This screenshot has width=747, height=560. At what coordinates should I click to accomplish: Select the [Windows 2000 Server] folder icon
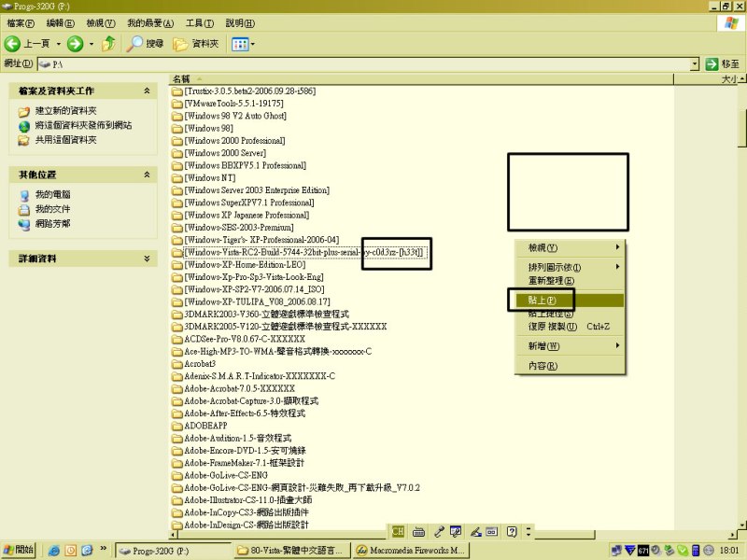click(177, 153)
